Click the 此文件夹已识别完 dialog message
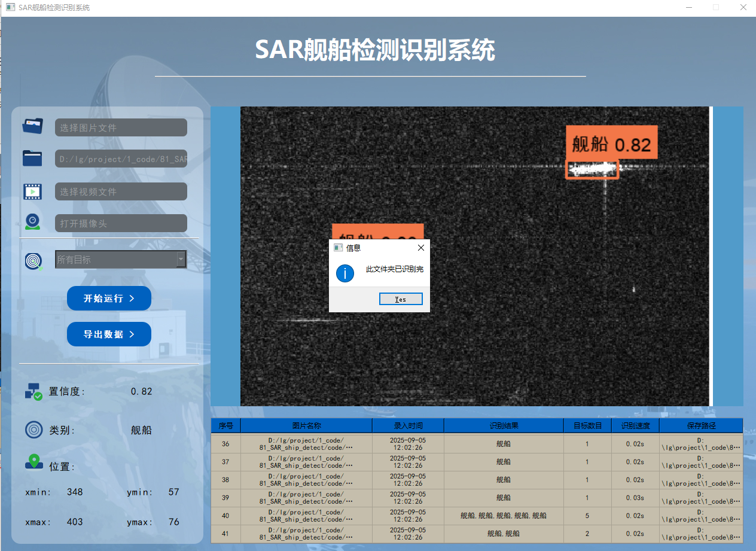 [395, 269]
